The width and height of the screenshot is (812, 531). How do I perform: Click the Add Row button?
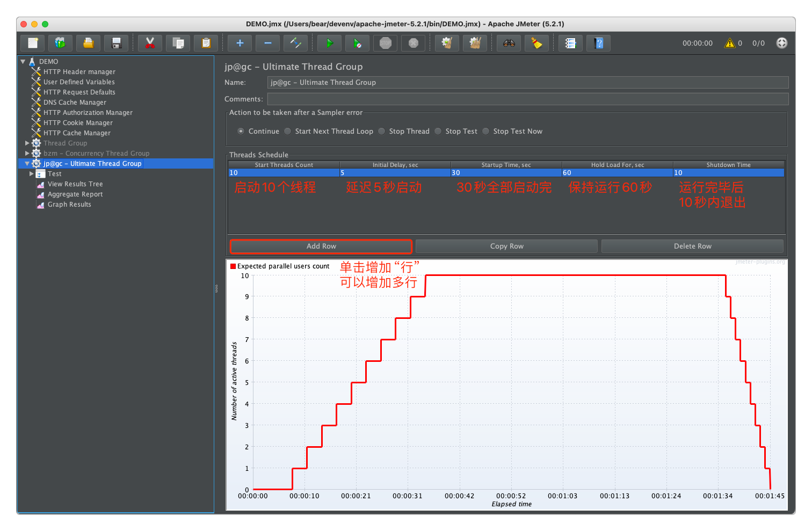[321, 246]
